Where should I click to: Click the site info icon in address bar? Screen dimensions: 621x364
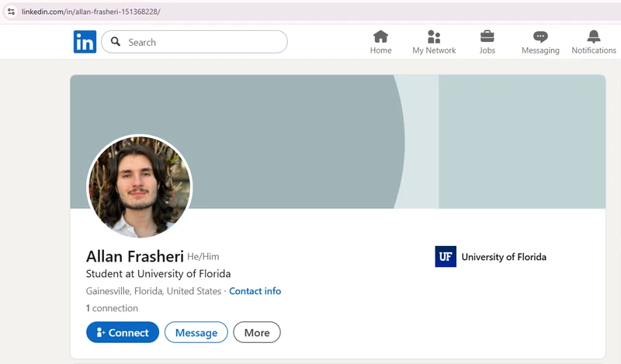(x=11, y=12)
